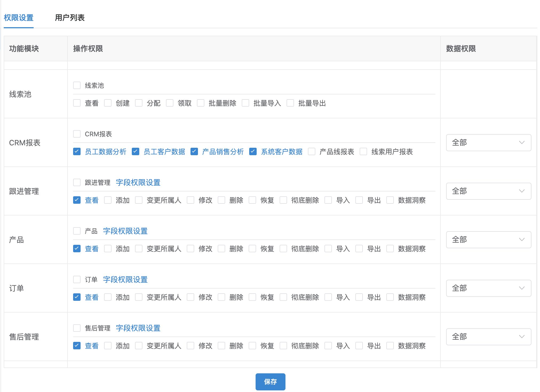Open 字段权限设置 link in 售后管理 row

(x=138, y=328)
